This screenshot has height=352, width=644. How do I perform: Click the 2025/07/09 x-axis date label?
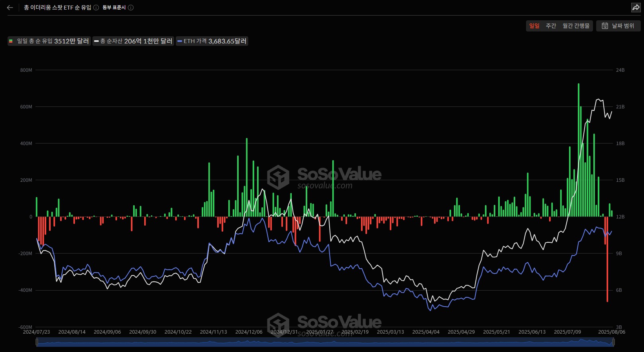[x=567, y=332]
